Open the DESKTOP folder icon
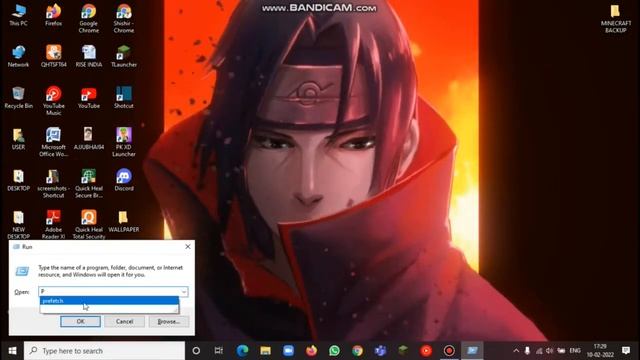Viewport: 640px width, 360px height. (x=18, y=180)
